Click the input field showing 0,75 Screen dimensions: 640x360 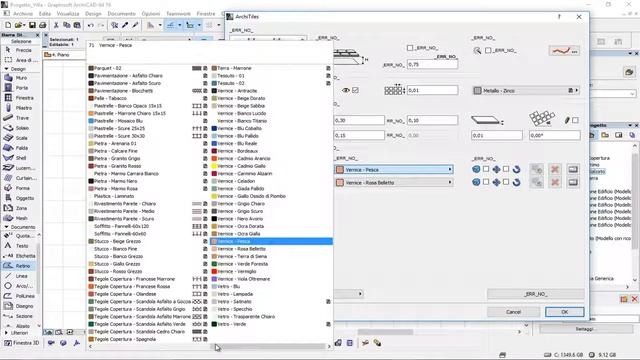432,64
